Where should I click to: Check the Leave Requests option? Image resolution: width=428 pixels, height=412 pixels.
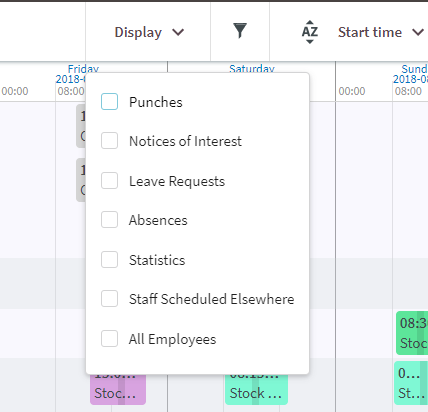[x=109, y=181]
